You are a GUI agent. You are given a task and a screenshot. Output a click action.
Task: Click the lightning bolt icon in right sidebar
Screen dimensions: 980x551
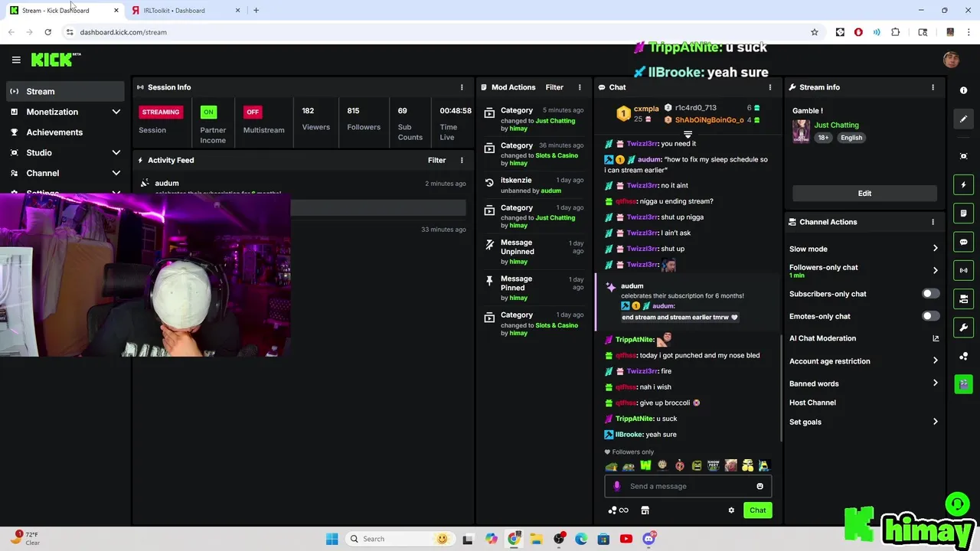(963, 184)
